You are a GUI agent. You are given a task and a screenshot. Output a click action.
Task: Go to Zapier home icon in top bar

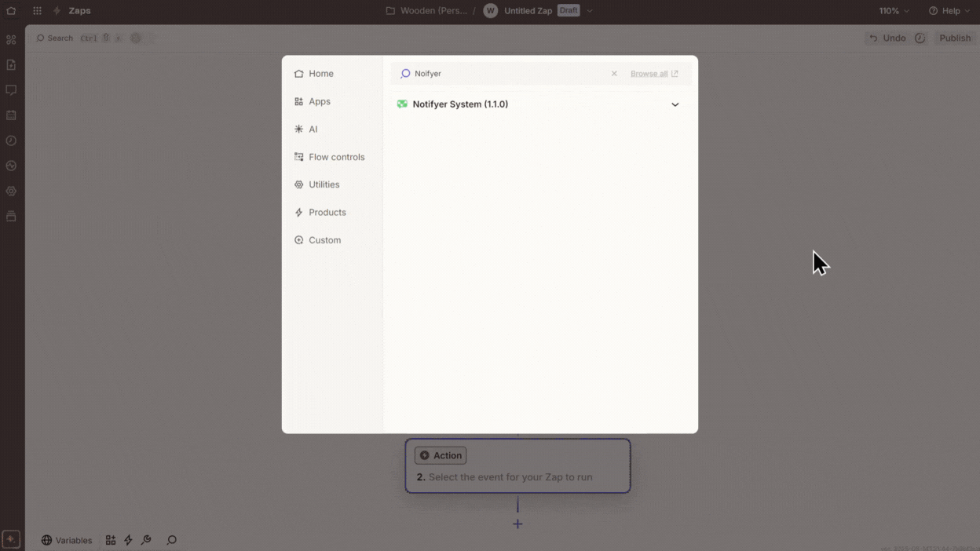pyautogui.click(x=11, y=11)
